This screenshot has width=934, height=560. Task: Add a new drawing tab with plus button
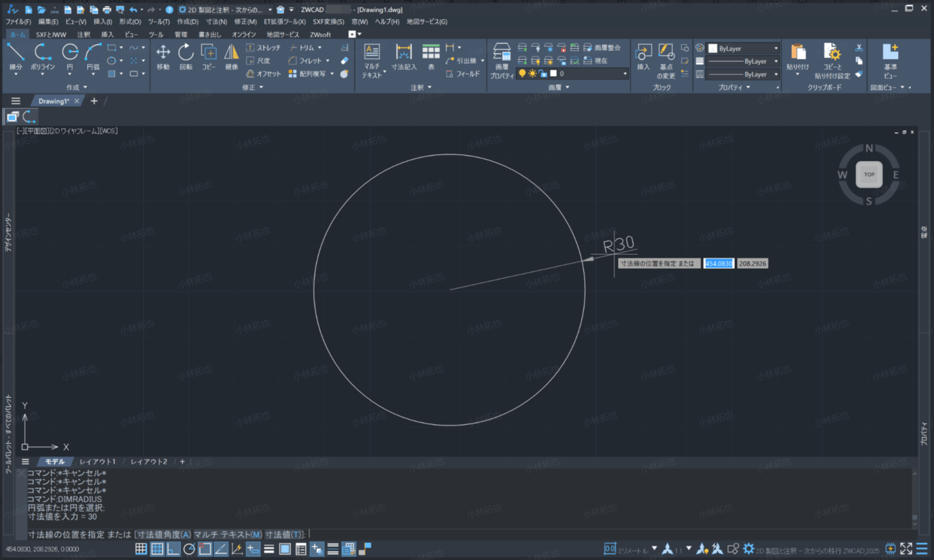click(94, 101)
